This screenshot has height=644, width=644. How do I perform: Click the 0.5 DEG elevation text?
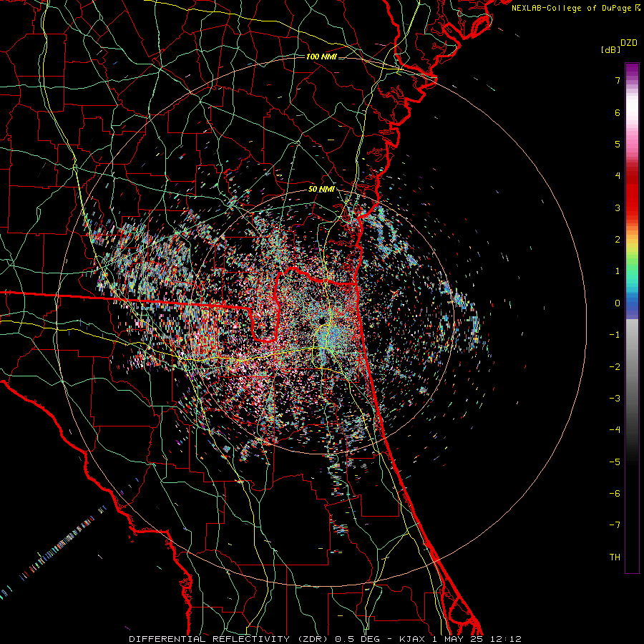(358, 639)
